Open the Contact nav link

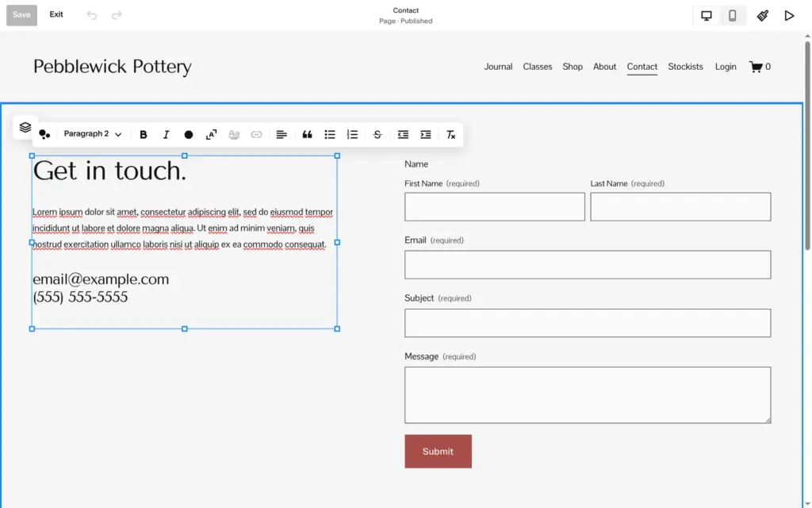(642, 67)
